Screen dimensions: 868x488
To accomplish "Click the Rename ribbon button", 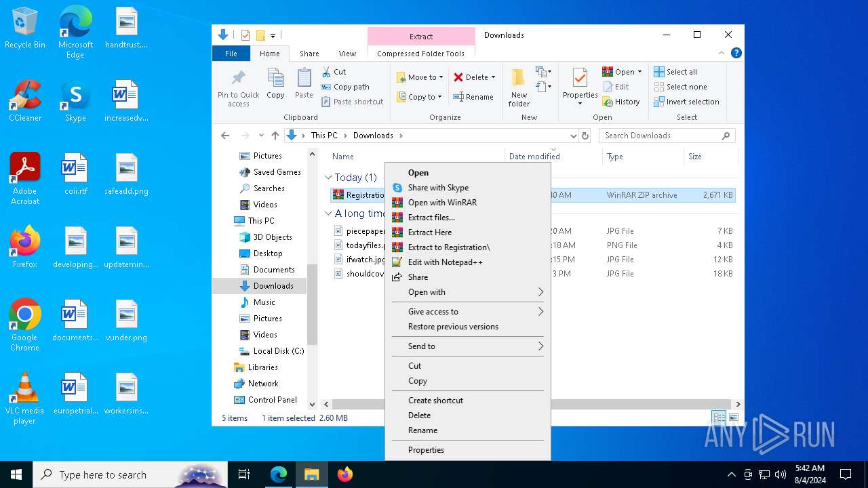I will [473, 97].
